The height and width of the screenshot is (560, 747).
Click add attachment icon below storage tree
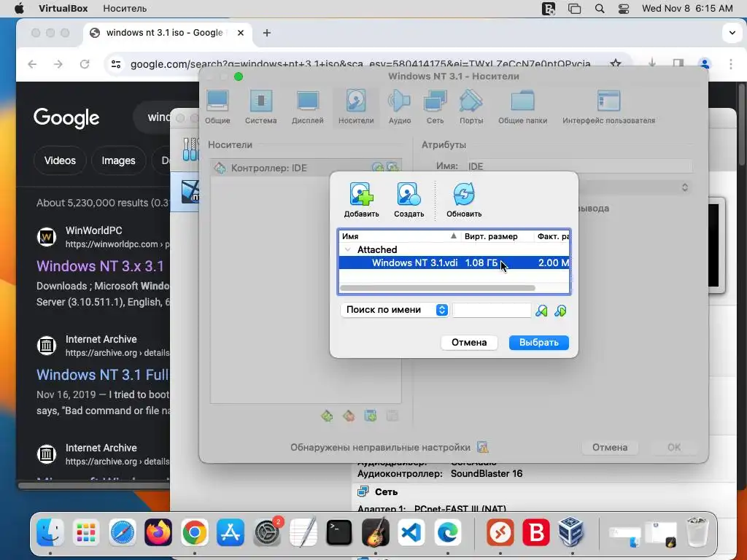tap(370, 416)
